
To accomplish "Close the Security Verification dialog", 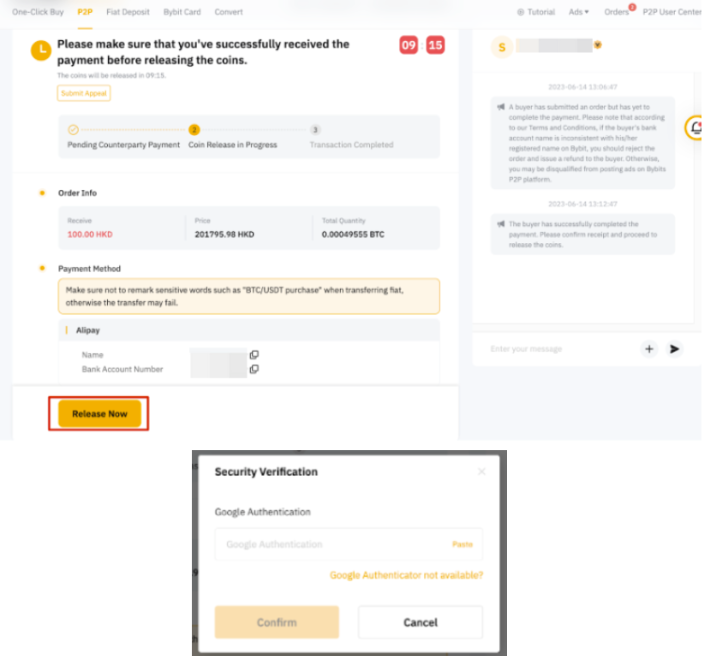I will 482,471.
